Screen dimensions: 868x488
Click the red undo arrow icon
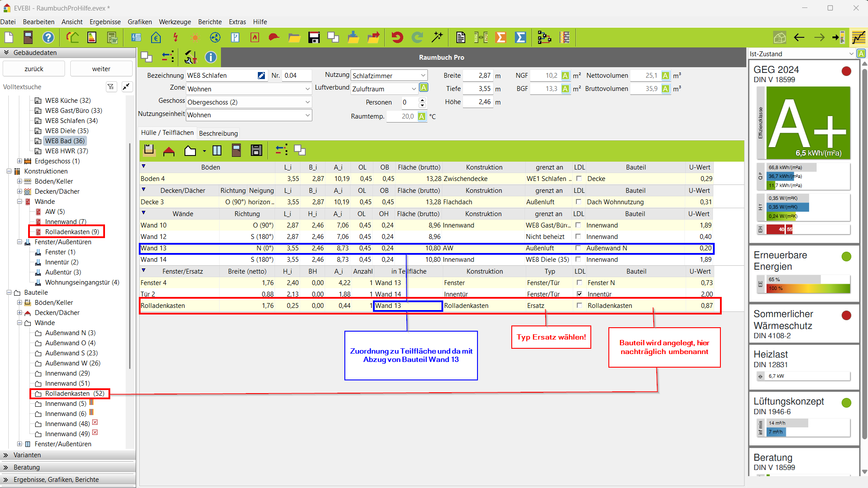(397, 38)
